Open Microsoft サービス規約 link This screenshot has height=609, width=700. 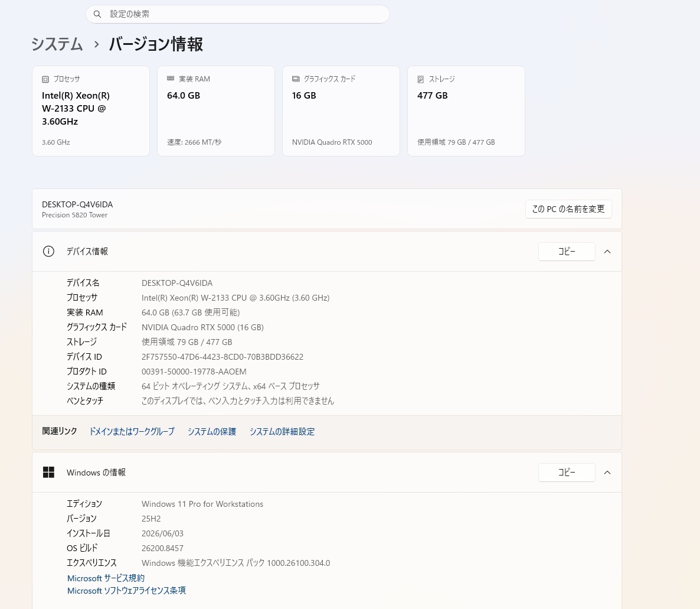click(106, 578)
